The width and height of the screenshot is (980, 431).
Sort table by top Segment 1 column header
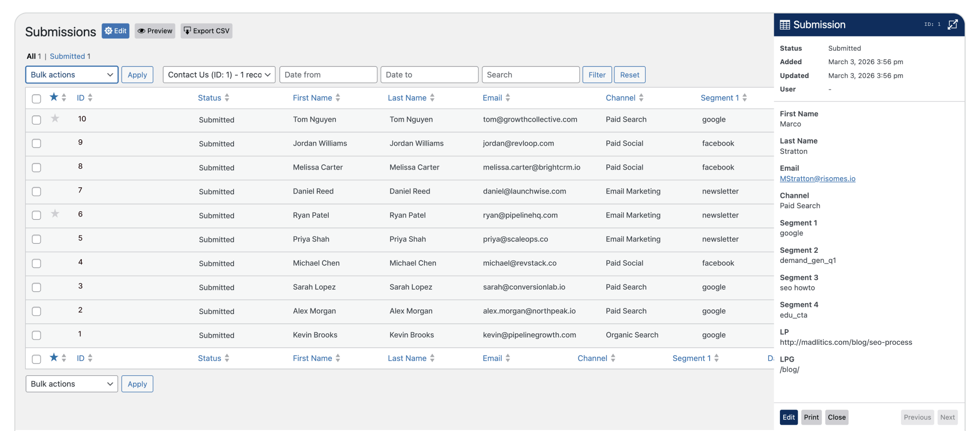coord(720,98)
